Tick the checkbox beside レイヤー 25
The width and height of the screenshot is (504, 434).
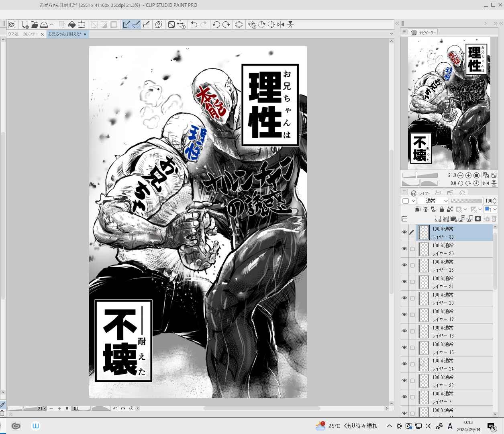(x=412, y=266)
